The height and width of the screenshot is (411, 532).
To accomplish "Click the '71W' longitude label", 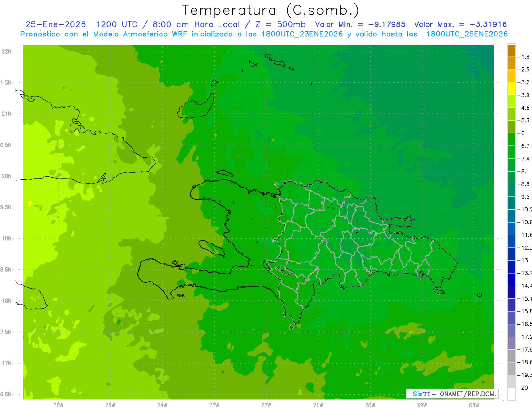I will [x=318, y=405].
